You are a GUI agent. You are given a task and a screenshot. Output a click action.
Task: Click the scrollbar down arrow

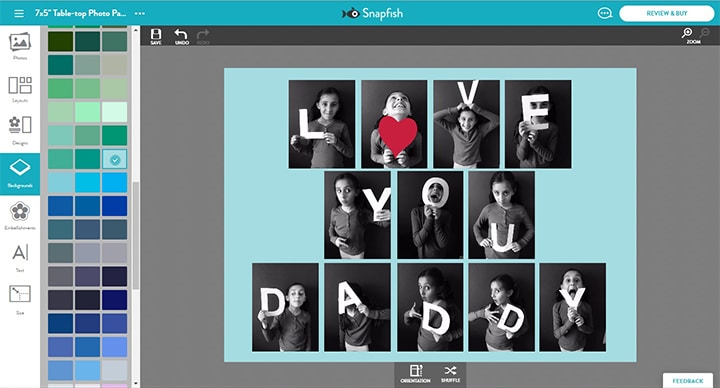(135, 383)
